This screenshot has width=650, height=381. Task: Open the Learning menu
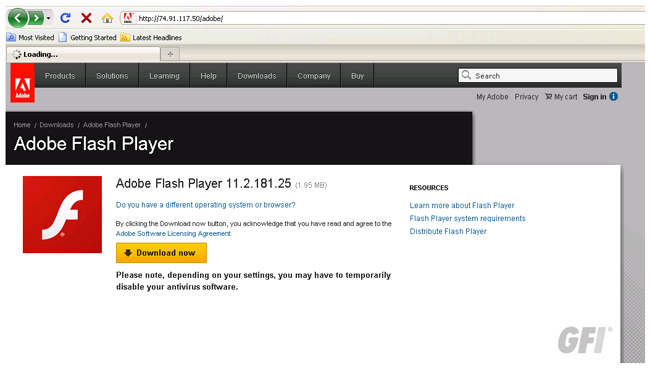[x=164, y=76]
